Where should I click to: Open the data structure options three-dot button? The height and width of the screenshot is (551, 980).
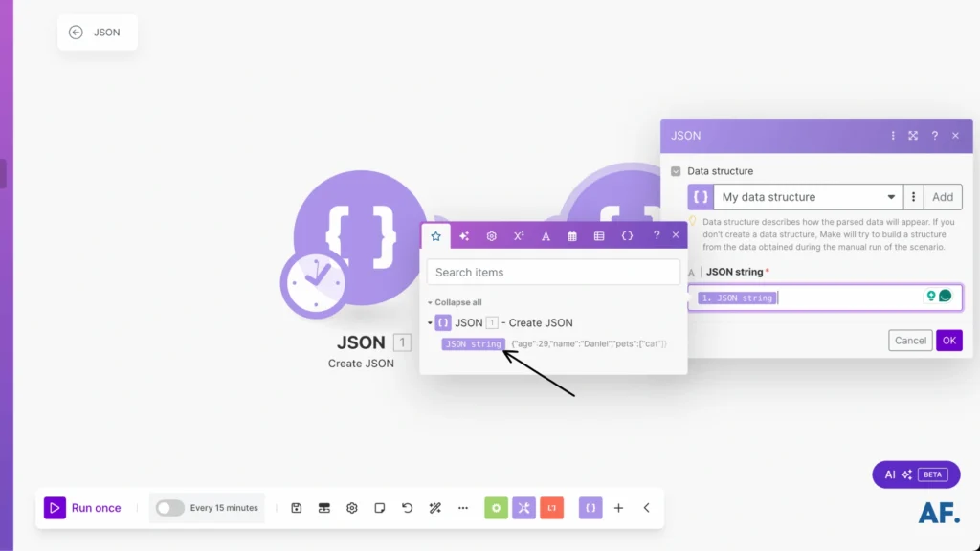(x=913, y=197)
